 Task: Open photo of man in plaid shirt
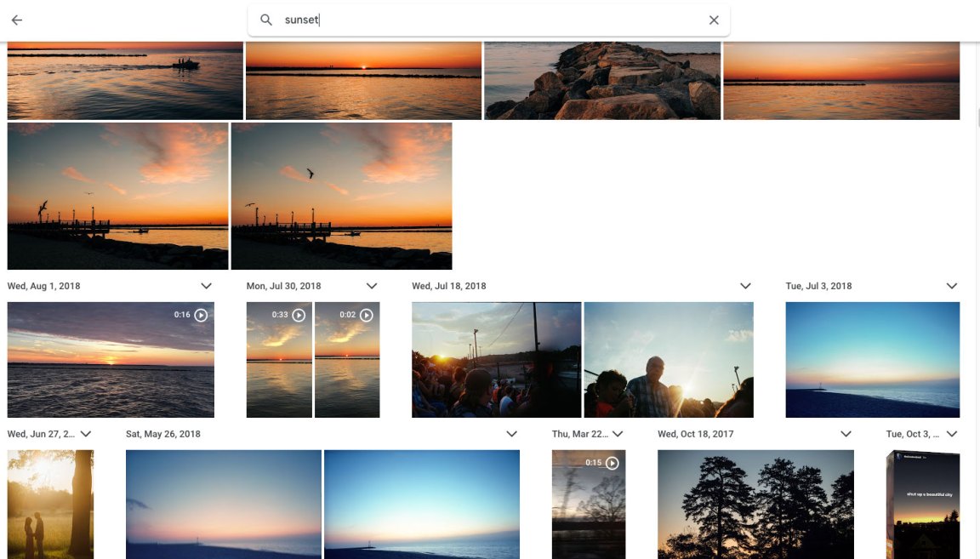[x=669, y=360]
